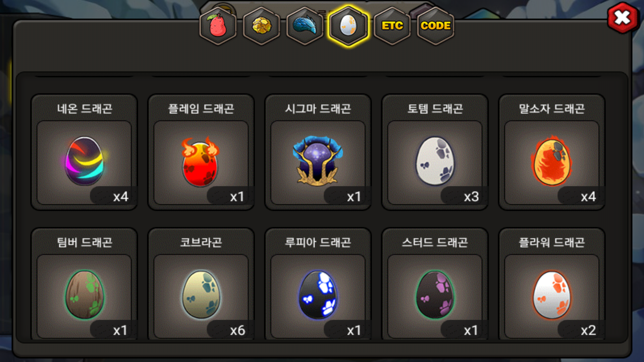Open the CODE tab
The width and height of the screenshot is (644, 362).
(435, 26)
